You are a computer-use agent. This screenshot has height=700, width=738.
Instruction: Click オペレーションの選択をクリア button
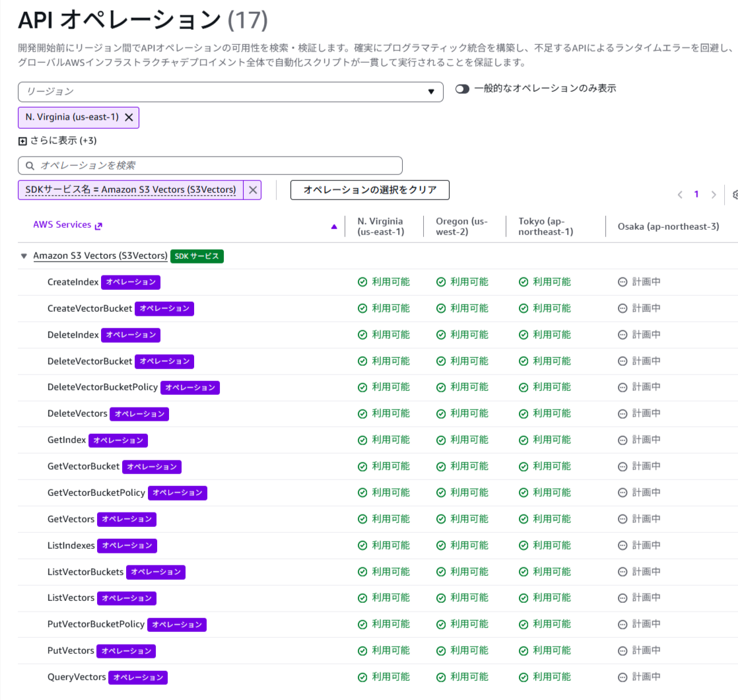click(x=370, y=190)
